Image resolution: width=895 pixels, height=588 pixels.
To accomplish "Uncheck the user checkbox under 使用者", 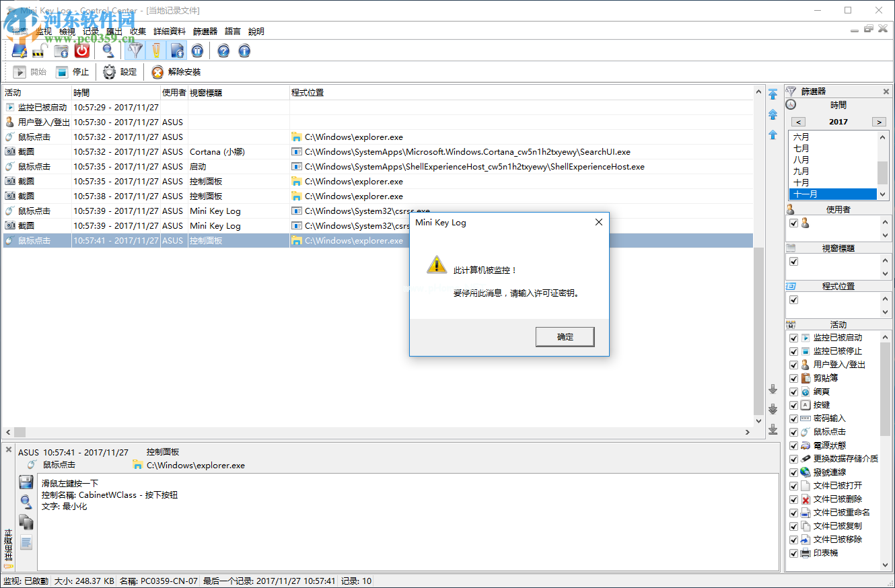I will [793, 223].
